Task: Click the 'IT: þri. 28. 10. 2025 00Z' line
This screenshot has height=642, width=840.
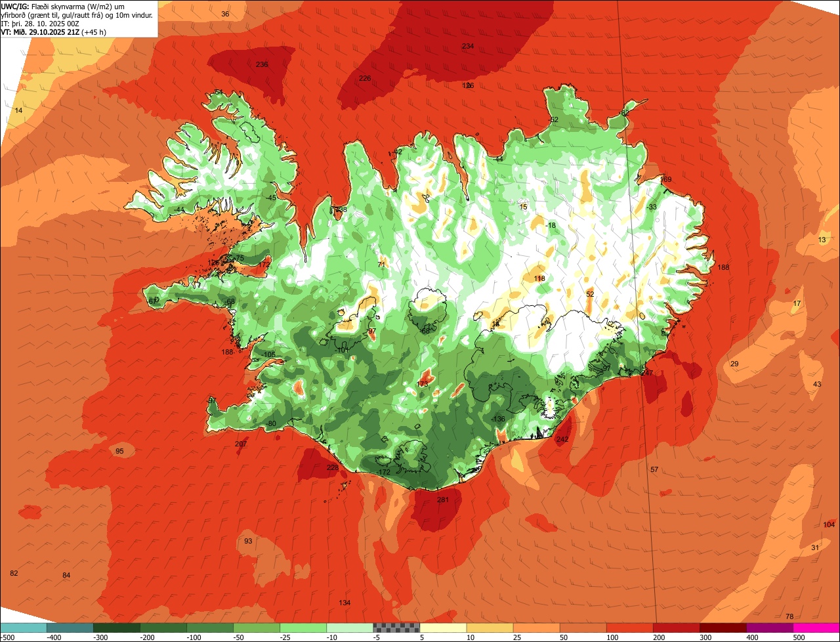Action: tap(41, 24)
